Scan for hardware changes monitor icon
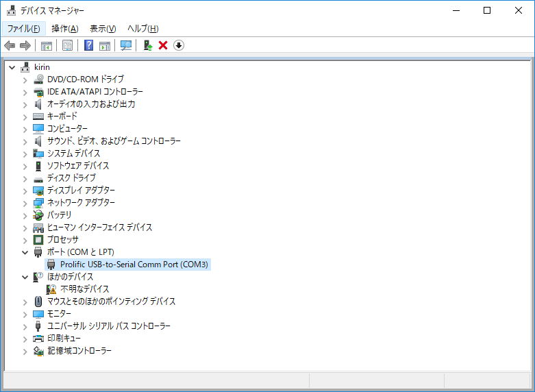 (126, 45)
